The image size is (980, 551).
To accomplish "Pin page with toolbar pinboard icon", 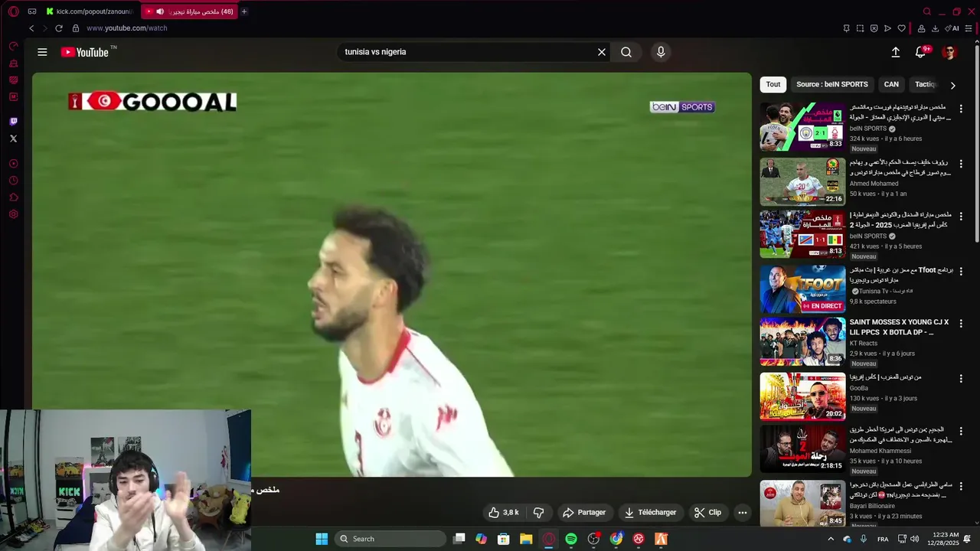I will 846,28.
